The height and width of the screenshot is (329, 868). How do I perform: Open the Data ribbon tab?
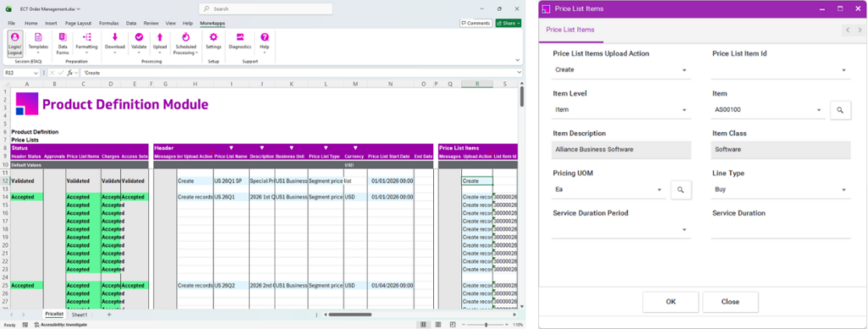(131, 23)
